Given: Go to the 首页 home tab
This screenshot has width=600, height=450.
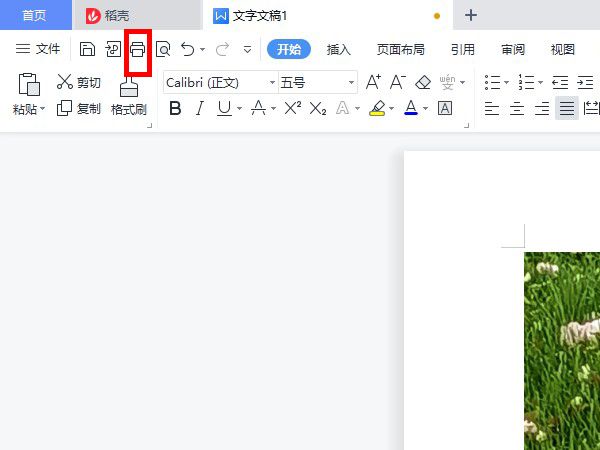Looking at the screenshot, I should click(35, 15).
